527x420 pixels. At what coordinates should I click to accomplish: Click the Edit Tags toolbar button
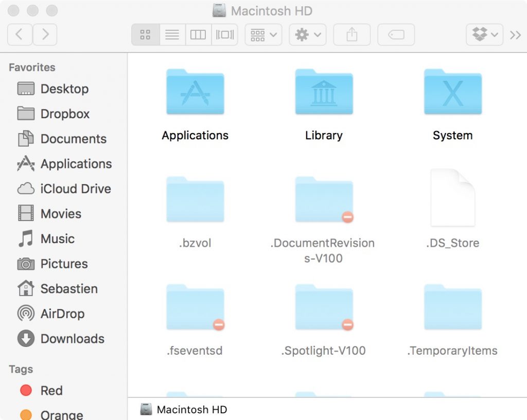point(396,34)
